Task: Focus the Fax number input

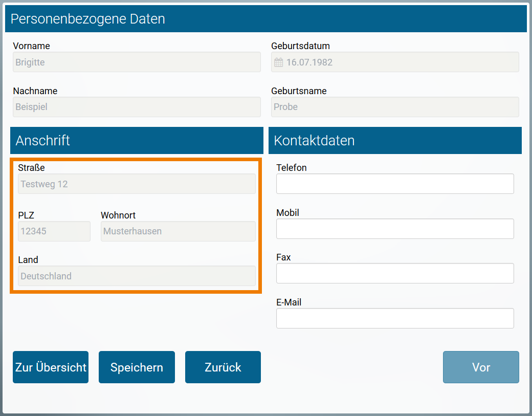Action: coord(395,273)
